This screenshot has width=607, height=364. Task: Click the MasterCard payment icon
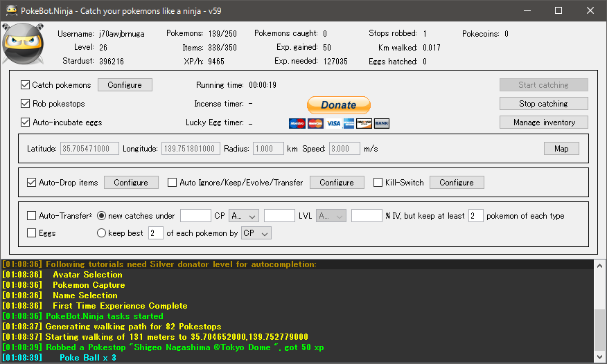pyautogui.click(x=315, y=123)
